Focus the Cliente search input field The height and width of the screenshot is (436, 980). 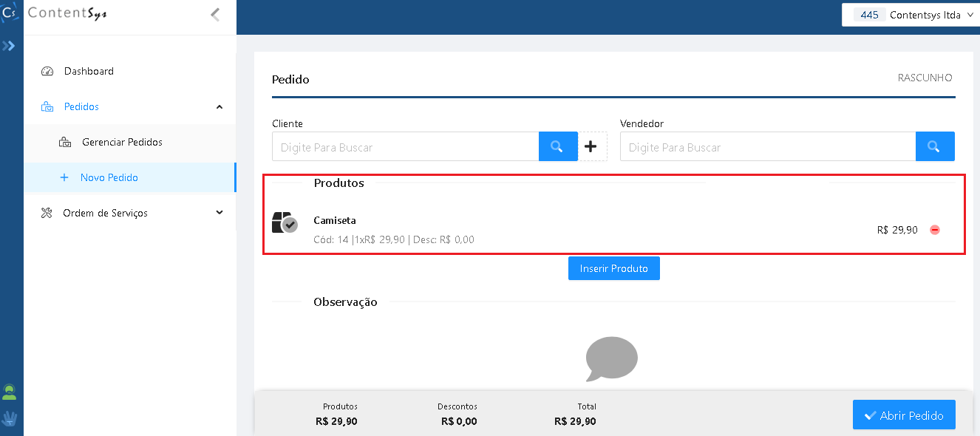[x=405, y=147]
